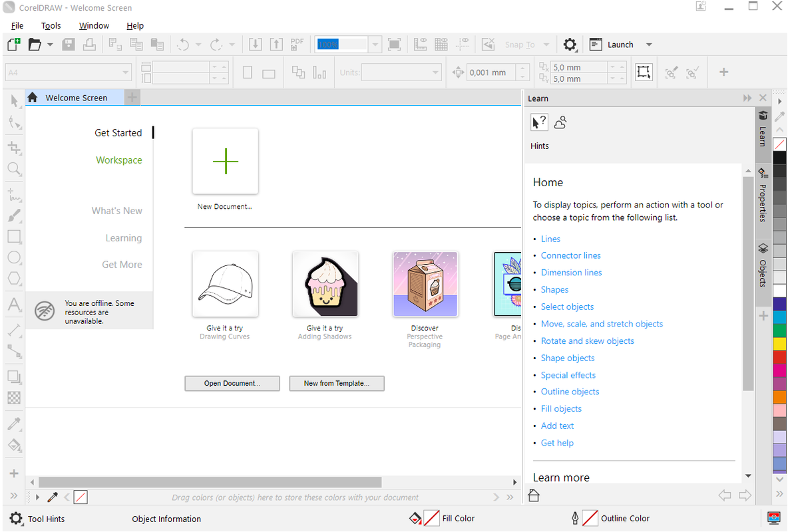This screenshot has width=788, height=532.
Task: Click the New document toolbar icon
Action: [14, 44]
